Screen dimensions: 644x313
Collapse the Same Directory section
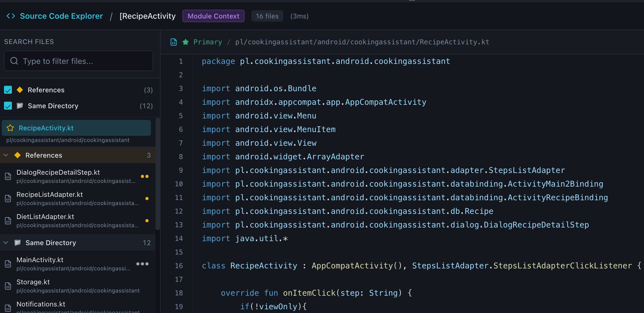pos(6,243)
